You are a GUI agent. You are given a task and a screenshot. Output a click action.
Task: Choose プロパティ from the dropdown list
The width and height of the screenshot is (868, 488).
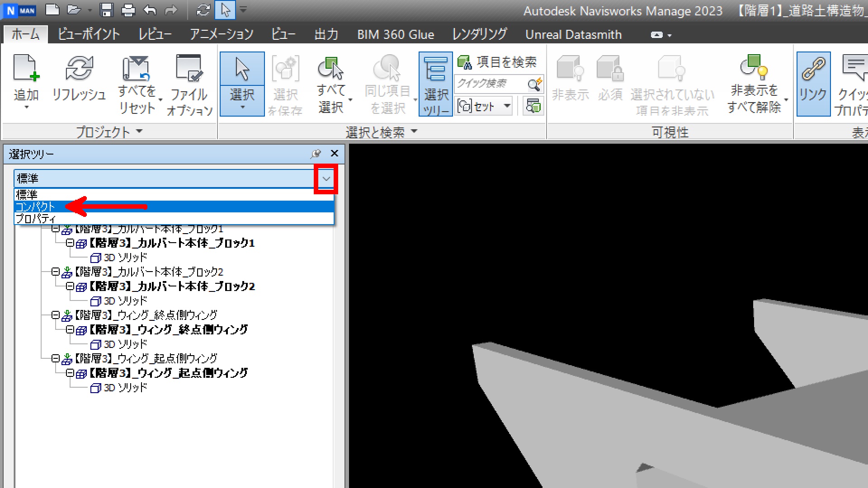[x=174, y=218]
